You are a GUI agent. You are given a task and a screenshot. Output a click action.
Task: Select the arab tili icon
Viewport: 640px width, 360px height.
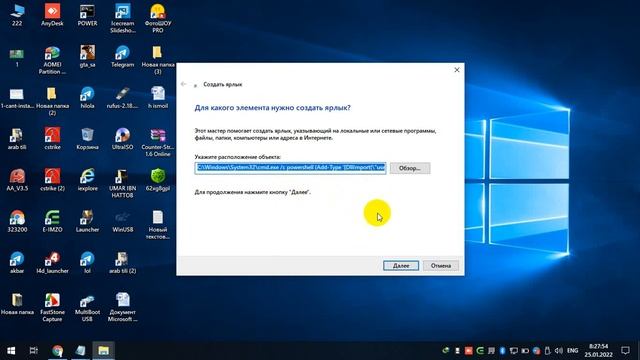pos(17,139)
